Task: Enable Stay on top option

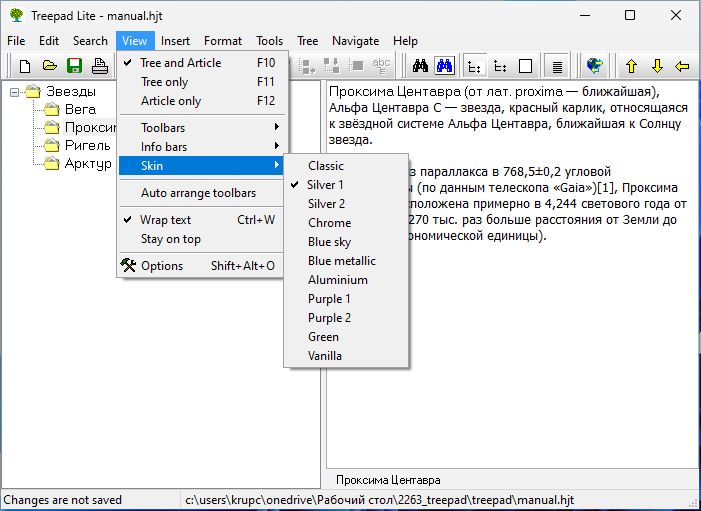Action: [202, 239]
